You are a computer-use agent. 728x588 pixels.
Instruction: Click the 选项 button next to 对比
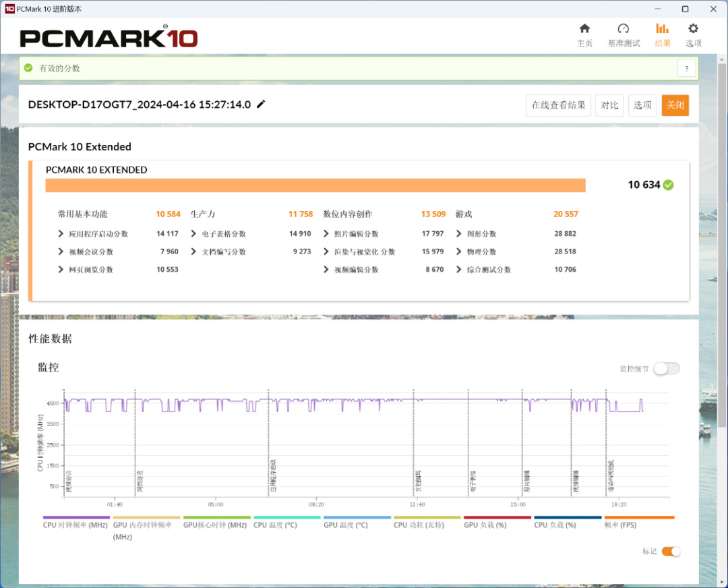642,105
